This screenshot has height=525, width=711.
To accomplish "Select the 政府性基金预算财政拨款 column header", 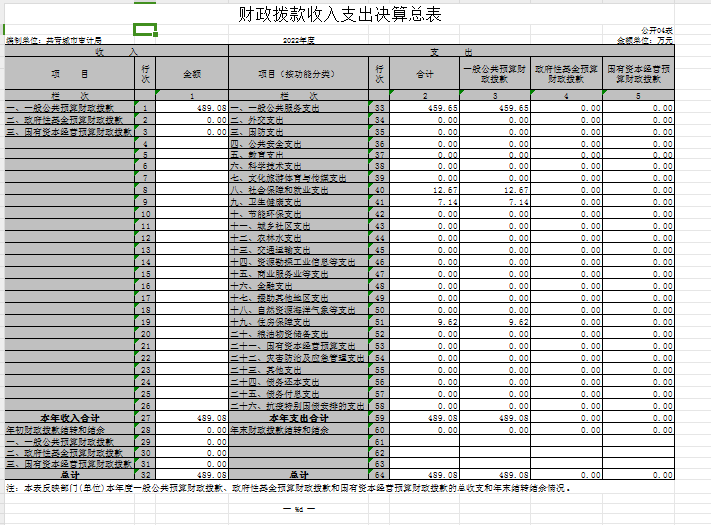I will (567, 74).
